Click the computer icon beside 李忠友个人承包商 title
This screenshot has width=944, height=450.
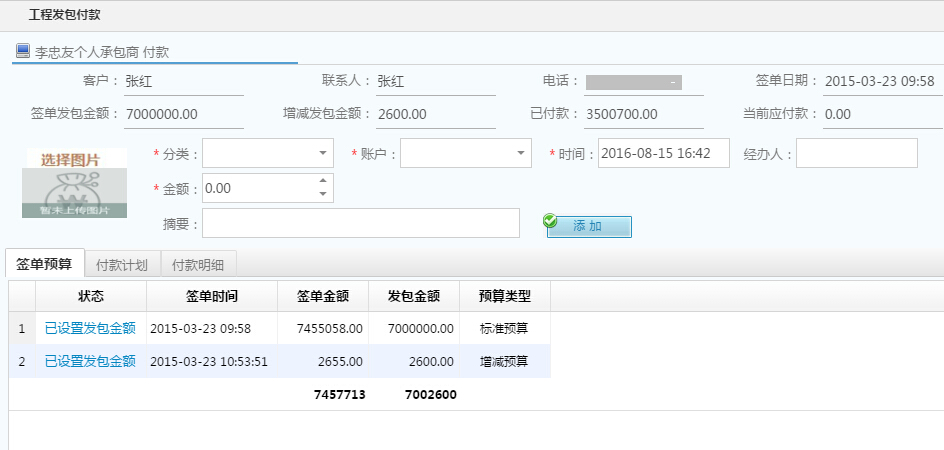click(22, 50)
